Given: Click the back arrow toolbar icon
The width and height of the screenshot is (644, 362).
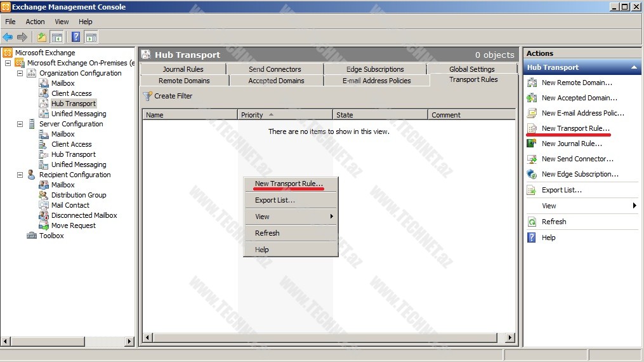Looking at the screenshot, I should point(8,37).
